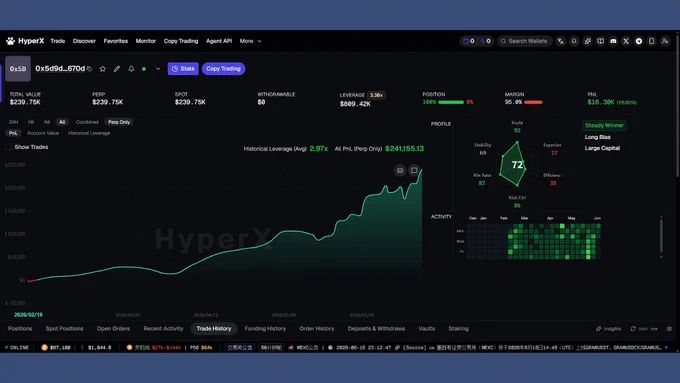The image size is (680, 383).
Task: Edit wallet label with pencil icon
Action: point(117,69)
